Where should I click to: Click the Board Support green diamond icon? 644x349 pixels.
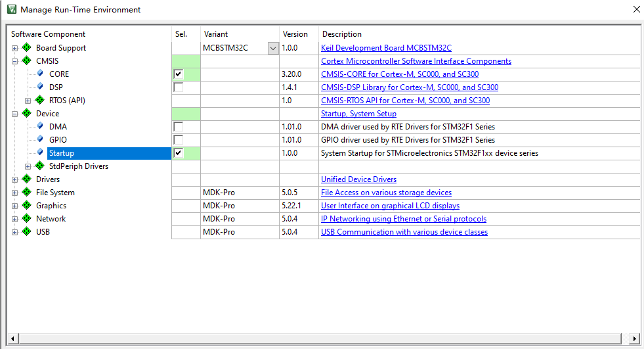27,48
